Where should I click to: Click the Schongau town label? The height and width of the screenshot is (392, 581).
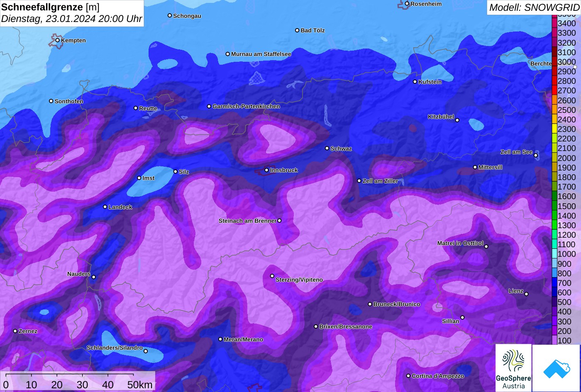point(187,16)
